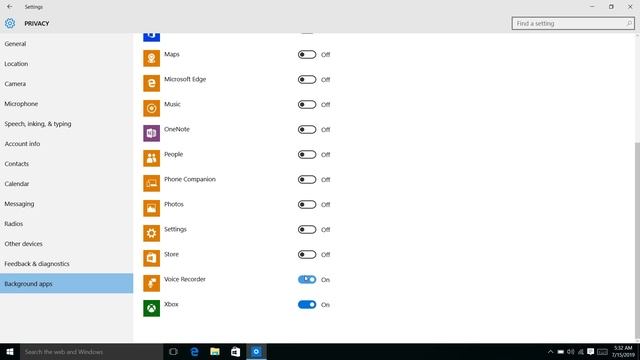Select Microphone in the sidebar

pyautogui.click(x=66, y=104)
